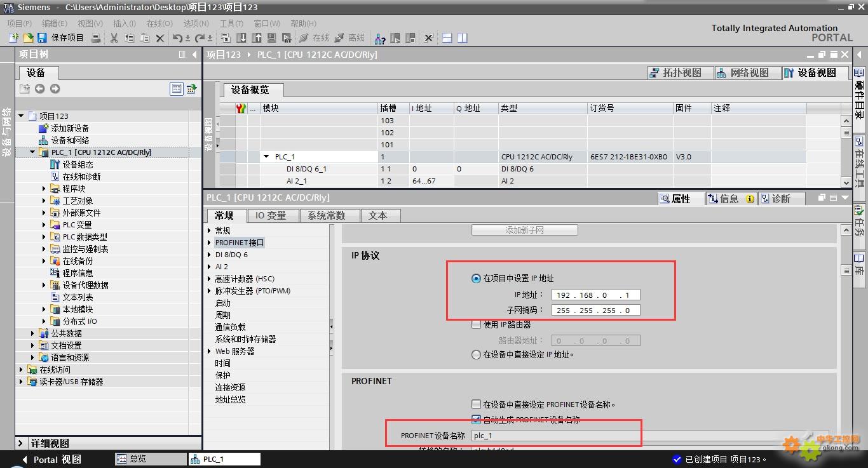Click the cross-reference X toolbar icon
Image resolution: width=868 pixels, height=468 pixels.
coord(429,38)
